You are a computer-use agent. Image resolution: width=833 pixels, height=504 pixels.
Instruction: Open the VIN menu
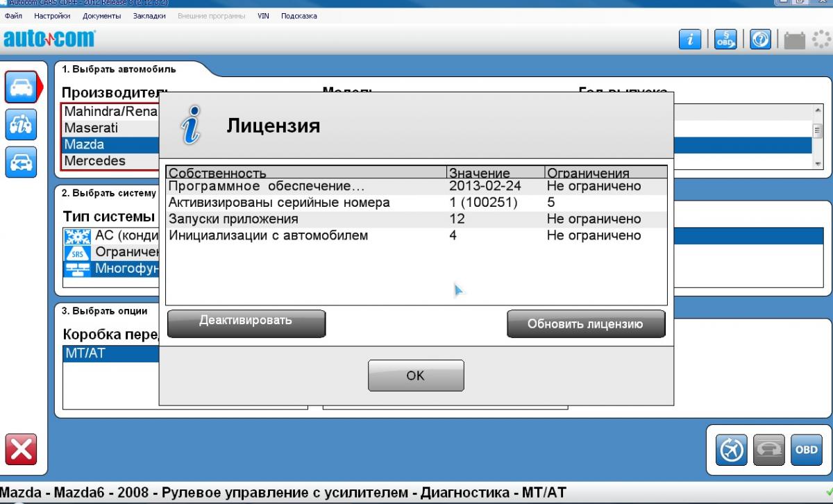tap(263, 16)
